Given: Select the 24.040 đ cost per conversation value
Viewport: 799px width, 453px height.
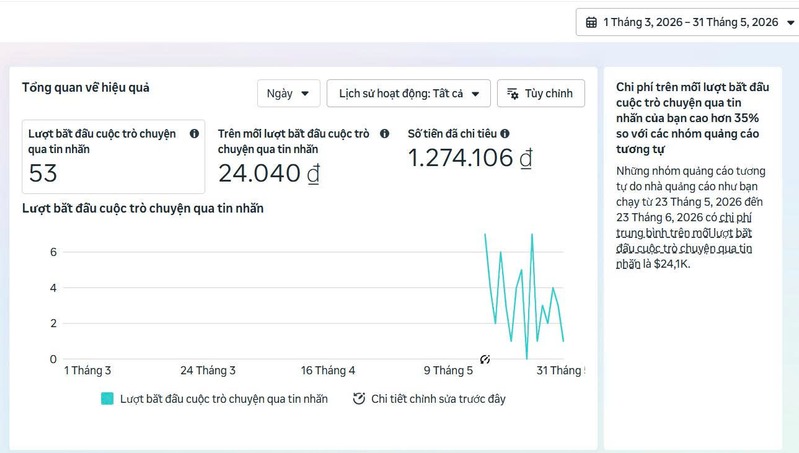Looking at the screenshot, I should pos(269,173).
